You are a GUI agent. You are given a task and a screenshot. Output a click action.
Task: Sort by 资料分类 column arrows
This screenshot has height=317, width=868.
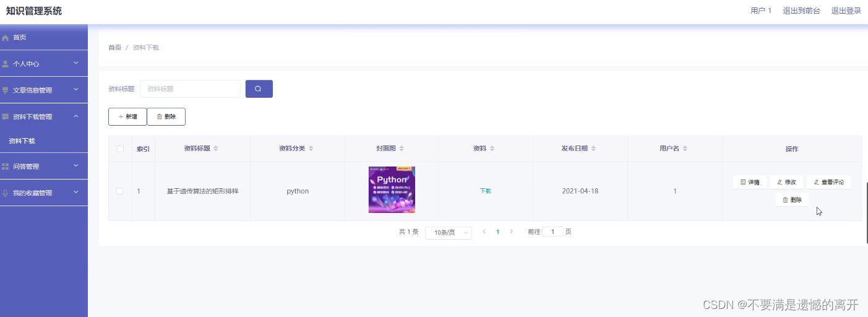311,149
